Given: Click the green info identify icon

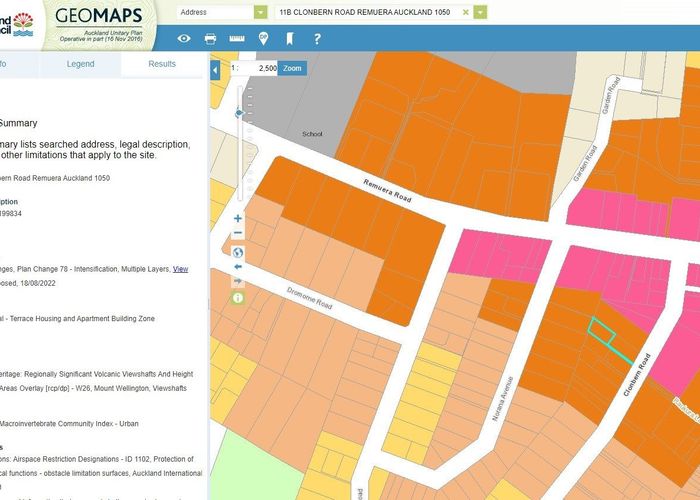Looking at the screenshot, I should 238,298.
